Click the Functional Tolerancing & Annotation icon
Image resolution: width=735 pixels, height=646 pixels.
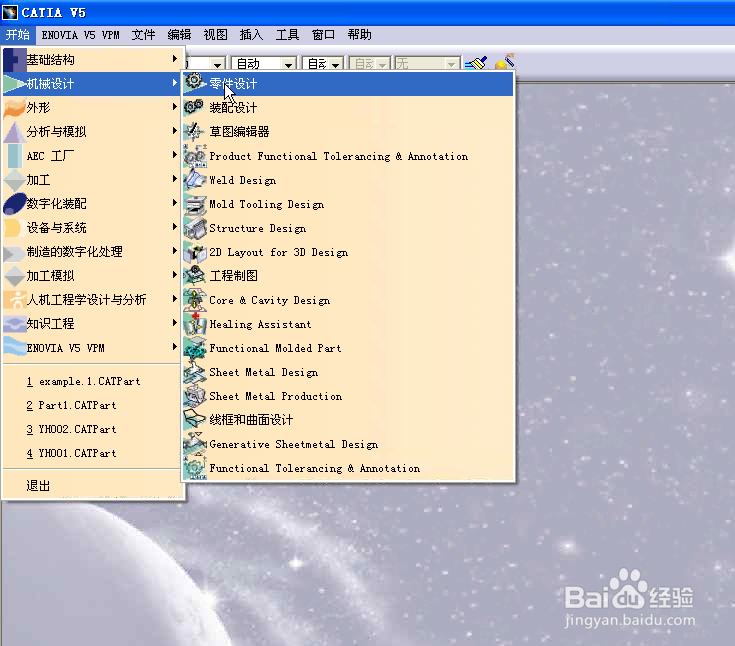coord(194,467)
